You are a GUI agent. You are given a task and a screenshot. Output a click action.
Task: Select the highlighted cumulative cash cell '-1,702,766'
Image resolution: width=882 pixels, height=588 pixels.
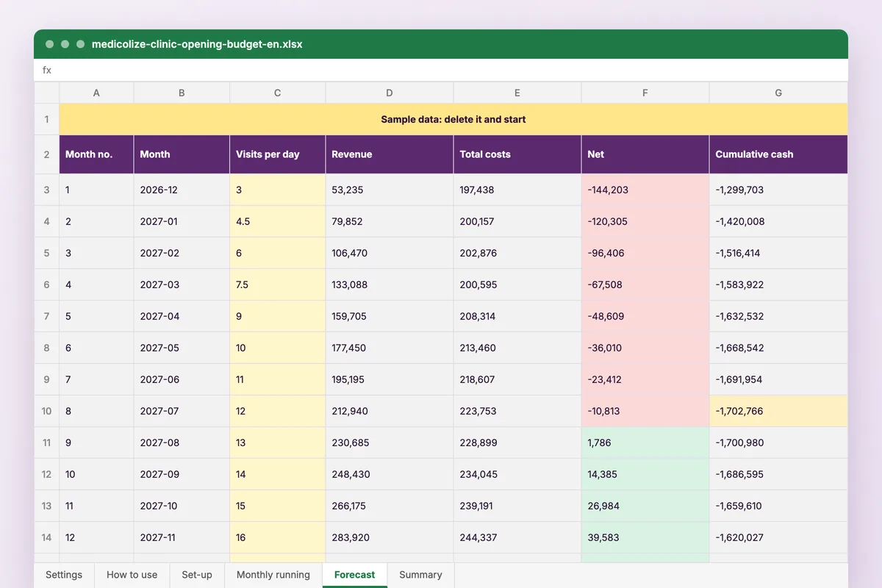(778, 411)
